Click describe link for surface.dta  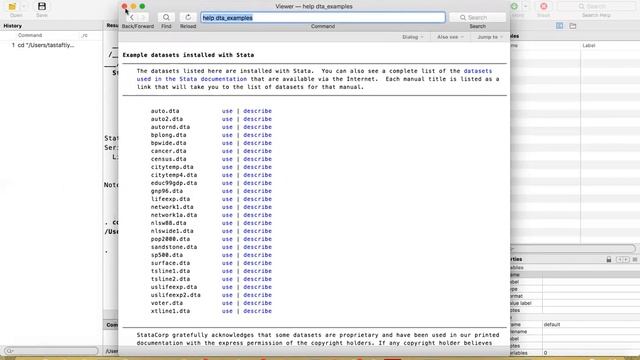258,263
